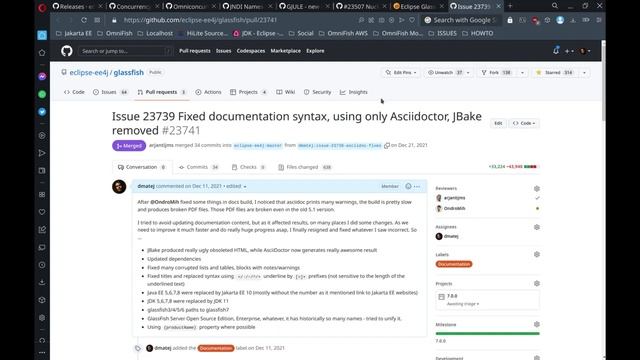Click the Edit title button
Screen dimensions: 640x360
498,123
